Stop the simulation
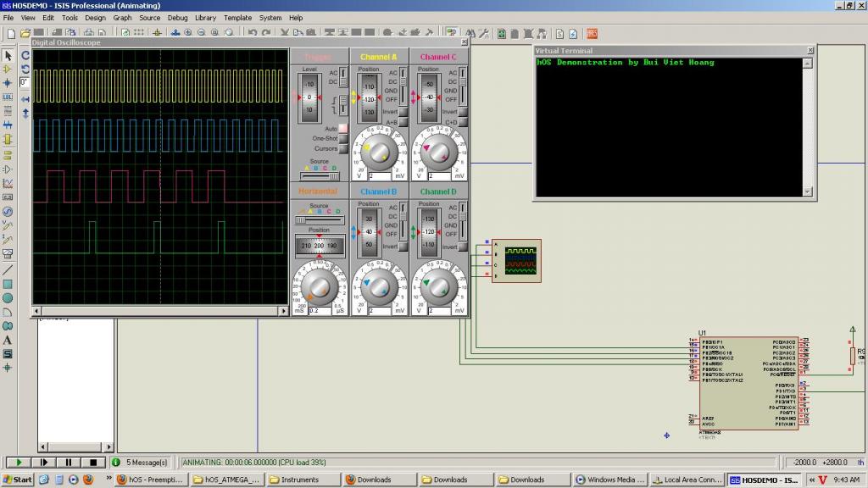 coord(92,463)
